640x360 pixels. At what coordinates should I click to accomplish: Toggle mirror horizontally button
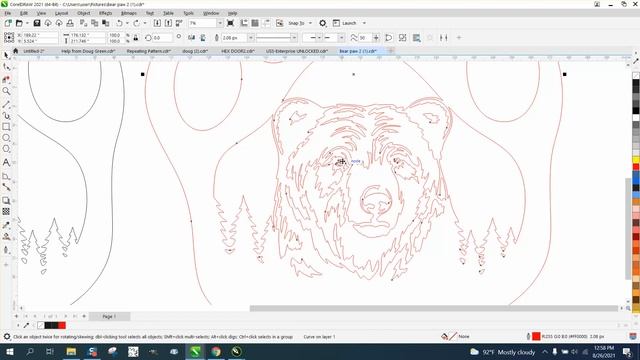tap(191, 38)
